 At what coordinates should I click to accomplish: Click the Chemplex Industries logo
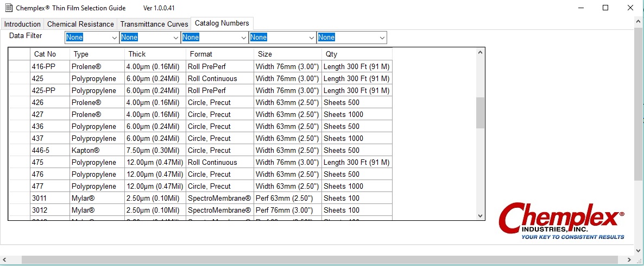pyautogui.click(x=561, y=221)
